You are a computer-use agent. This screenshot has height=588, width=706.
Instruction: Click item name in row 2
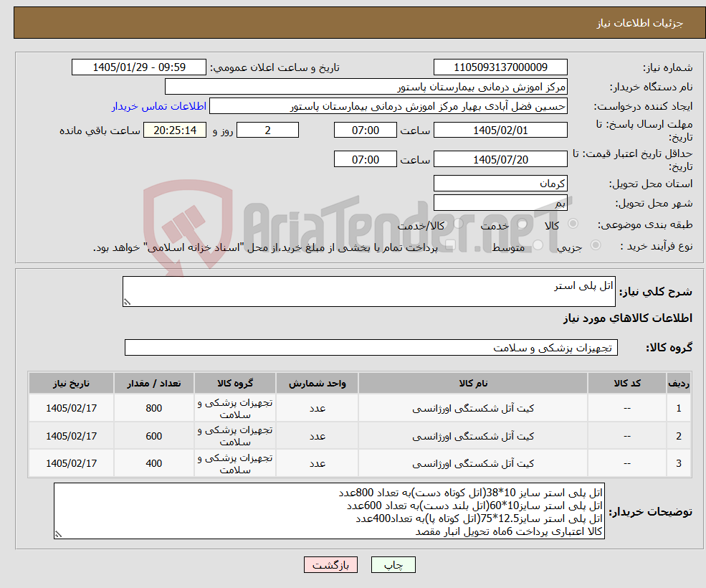click(x=473, y=436)
